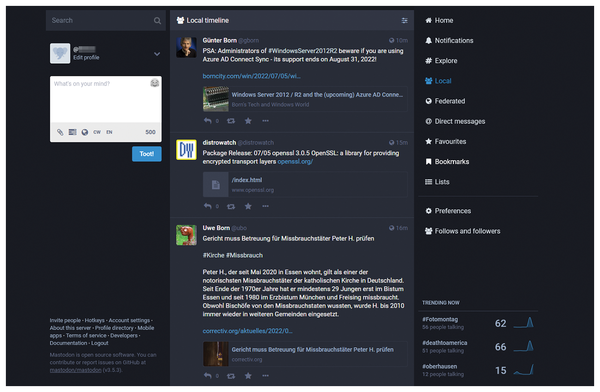
Task: Open Favourites
Action: 445,142
